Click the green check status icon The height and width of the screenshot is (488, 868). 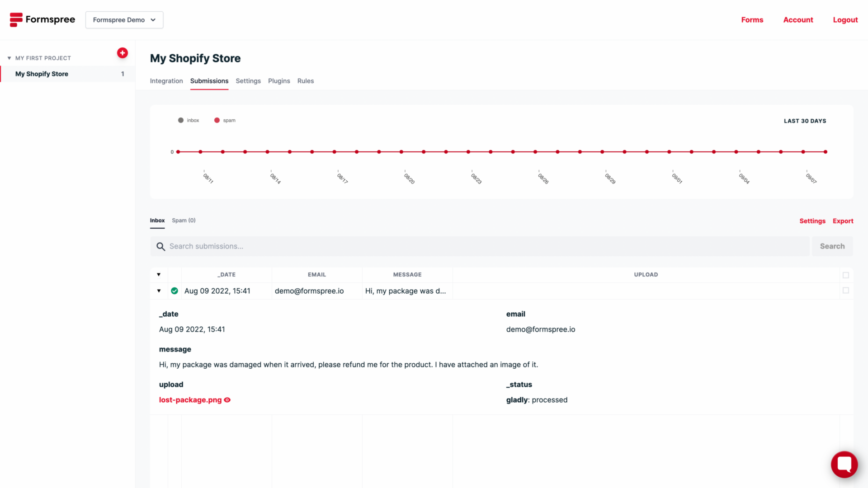(x=175, y=291)
